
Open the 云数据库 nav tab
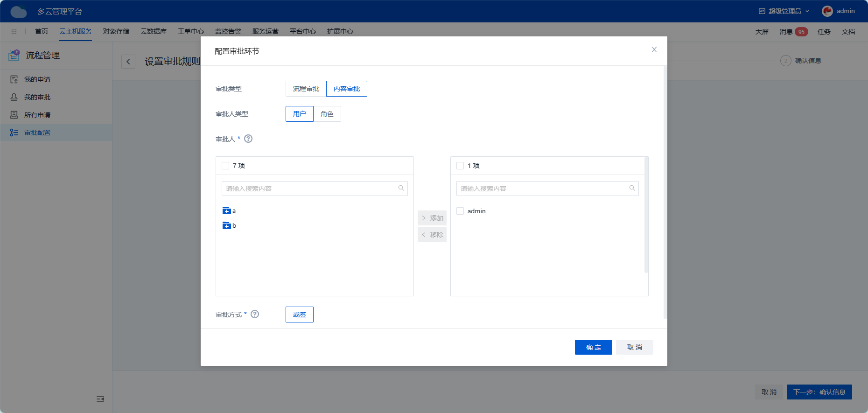154,31
